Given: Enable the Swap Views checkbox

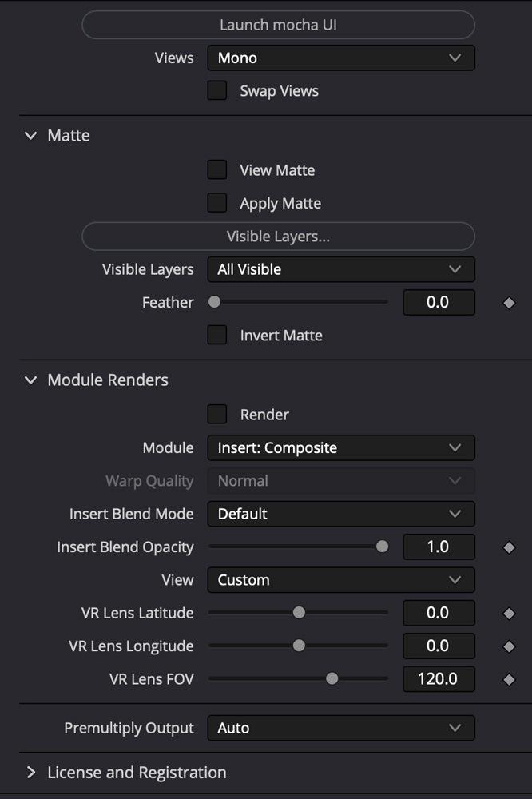Looking at the screenshot, I should click(x=217, y=90).
